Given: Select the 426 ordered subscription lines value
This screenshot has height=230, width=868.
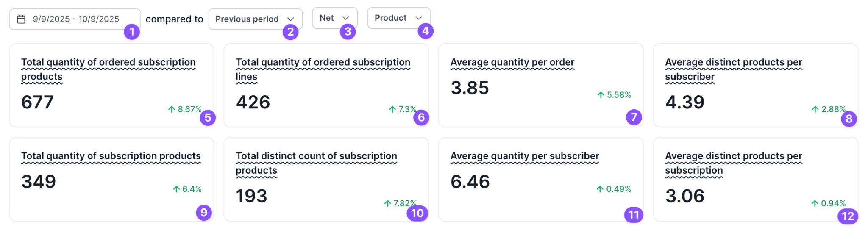Looking at the screenshot, I should coord(253,102).
